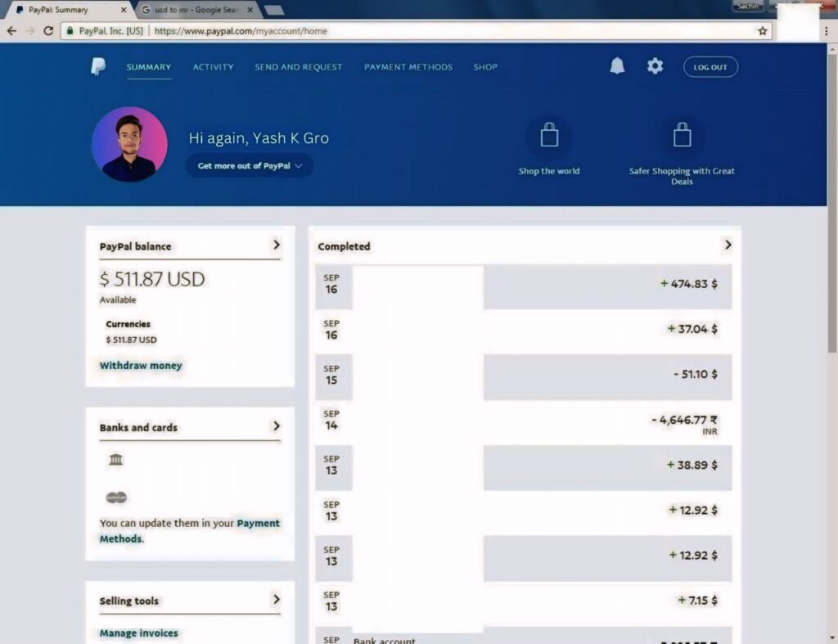Click the PayPal logo icon
838x644 pixels.
[98, 67]
